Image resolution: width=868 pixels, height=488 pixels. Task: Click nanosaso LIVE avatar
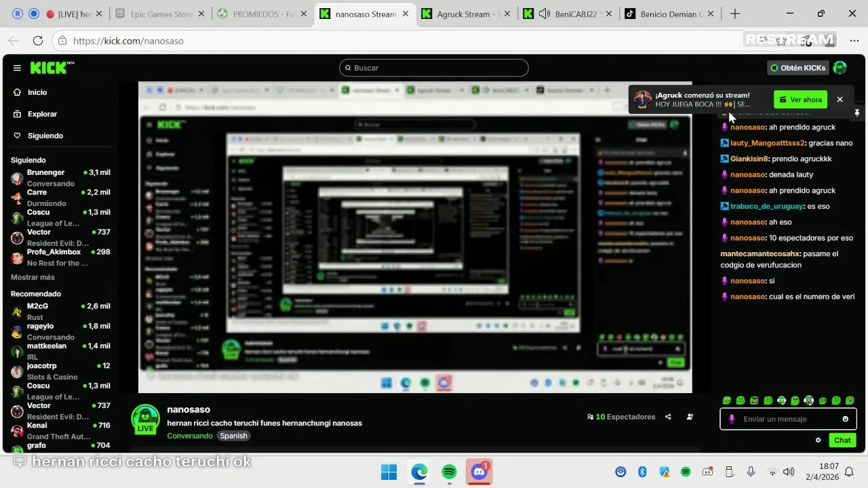(x=145, y=420)
